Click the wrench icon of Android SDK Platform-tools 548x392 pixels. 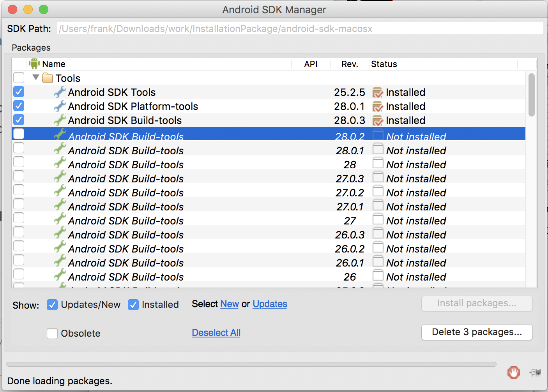coord(60,106)
